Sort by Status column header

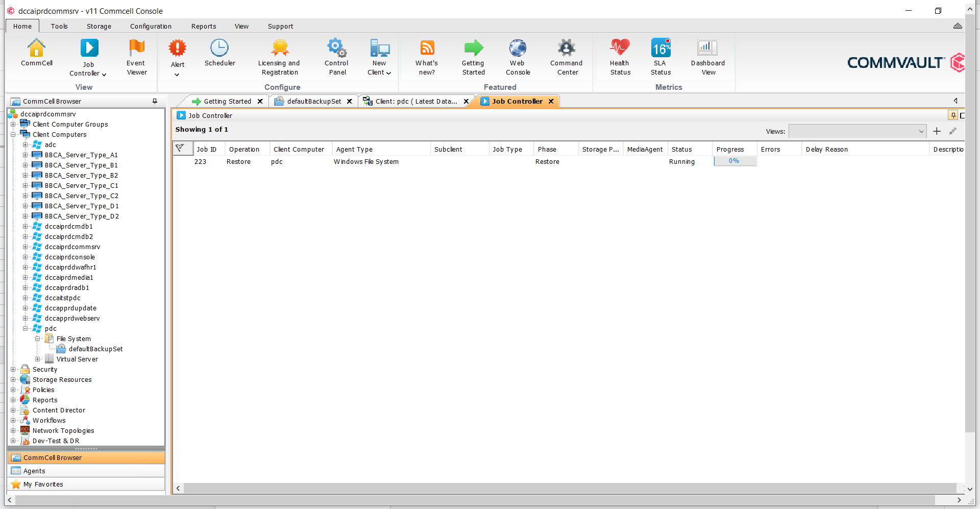[x=690, y=149]
